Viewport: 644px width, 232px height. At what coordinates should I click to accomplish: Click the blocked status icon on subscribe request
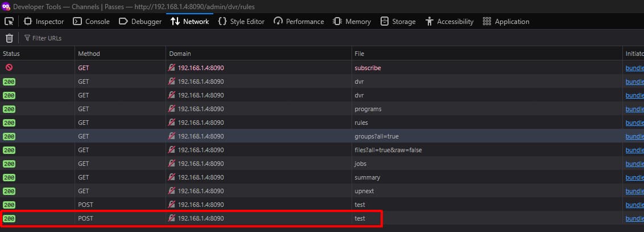coord(9,67)
